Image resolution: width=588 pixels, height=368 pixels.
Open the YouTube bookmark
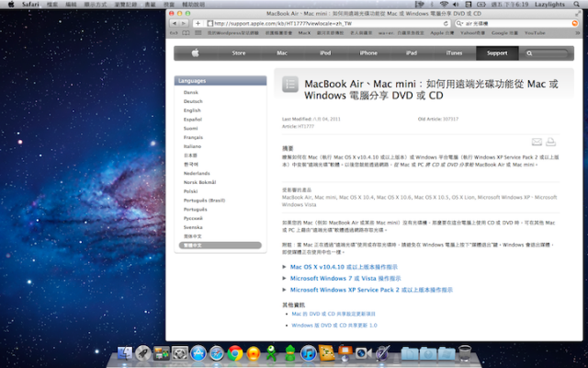tap(535, 33)
